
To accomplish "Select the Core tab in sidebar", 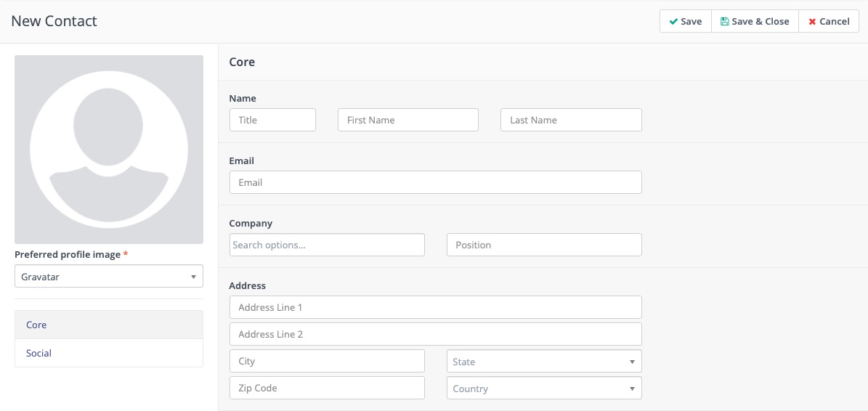I will [109, 325].
